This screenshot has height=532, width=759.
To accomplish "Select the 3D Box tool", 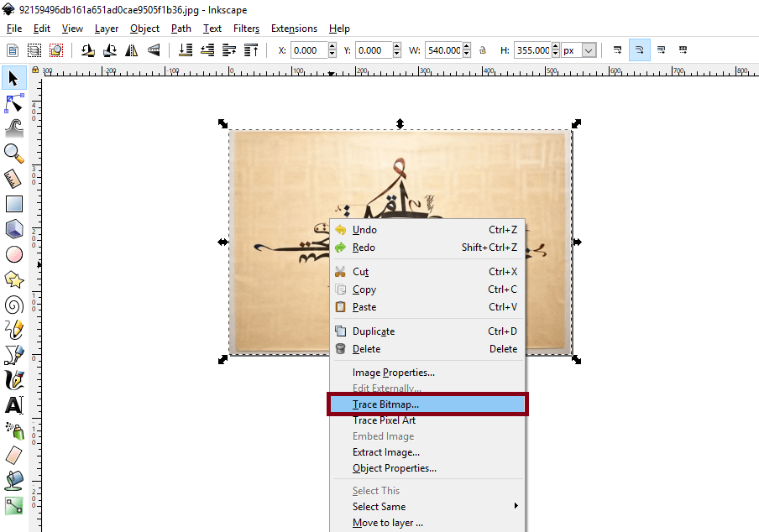I will [x=14, y=229].
